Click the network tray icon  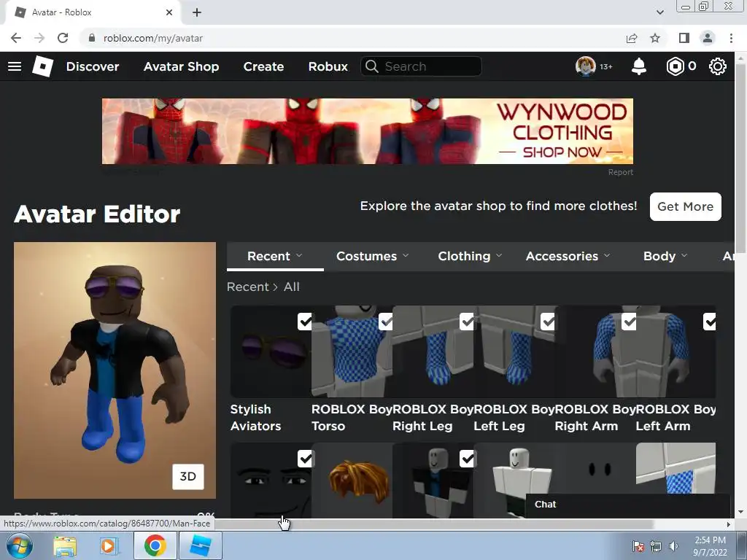pos(656,546)
